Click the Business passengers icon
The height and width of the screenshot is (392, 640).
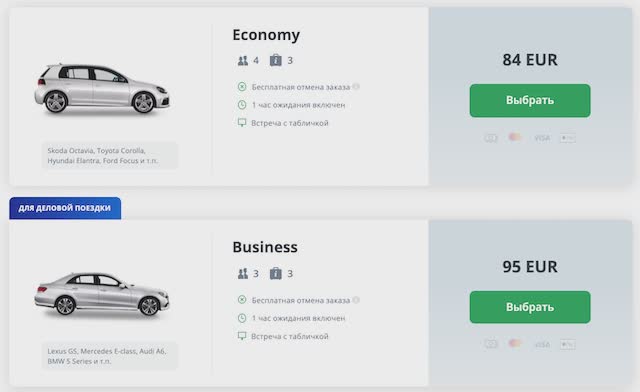click(x=243, y=274)
